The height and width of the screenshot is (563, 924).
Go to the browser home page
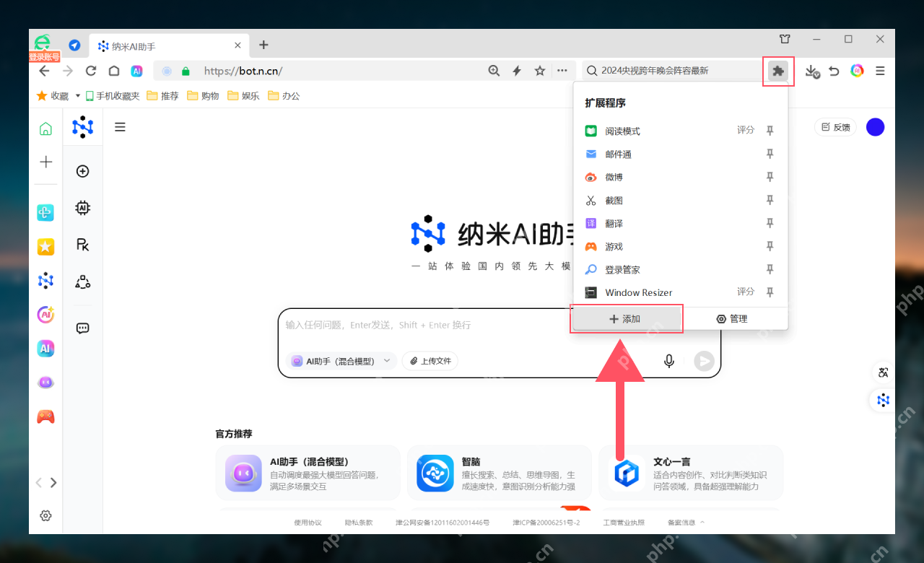point(114,71)
